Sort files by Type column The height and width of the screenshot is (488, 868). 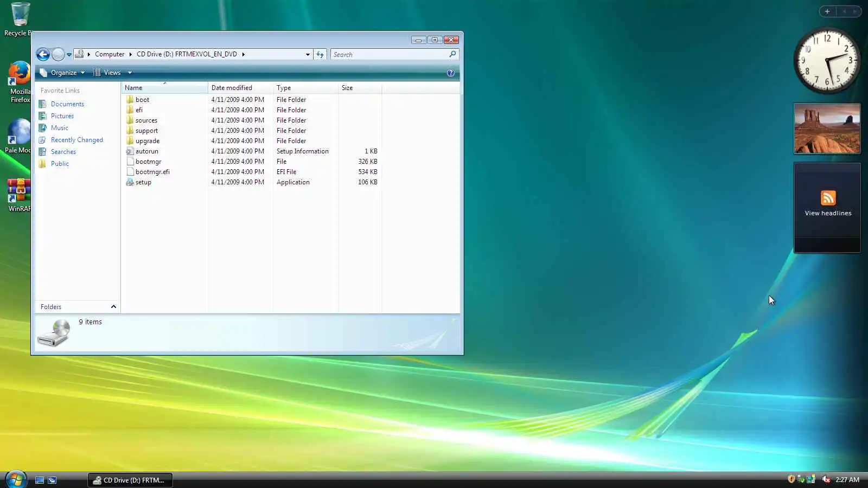tap(305, 88)
